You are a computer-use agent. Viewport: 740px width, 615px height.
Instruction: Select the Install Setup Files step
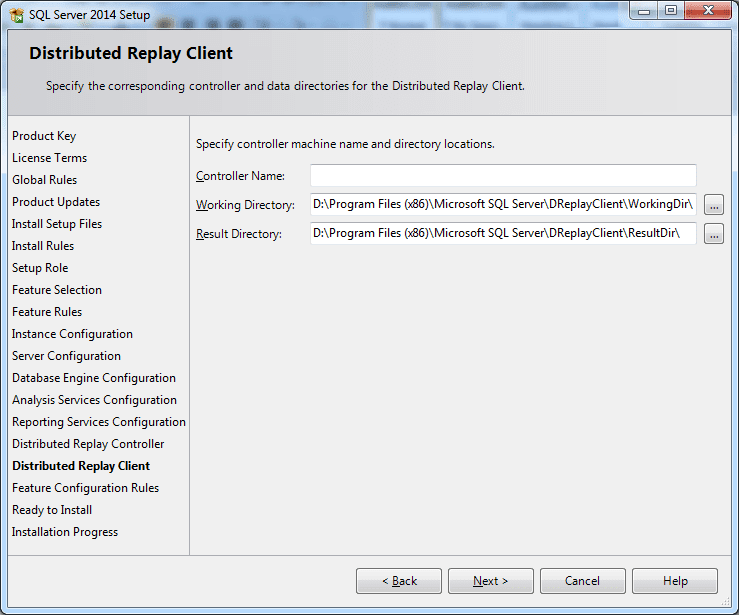(57, 224)
